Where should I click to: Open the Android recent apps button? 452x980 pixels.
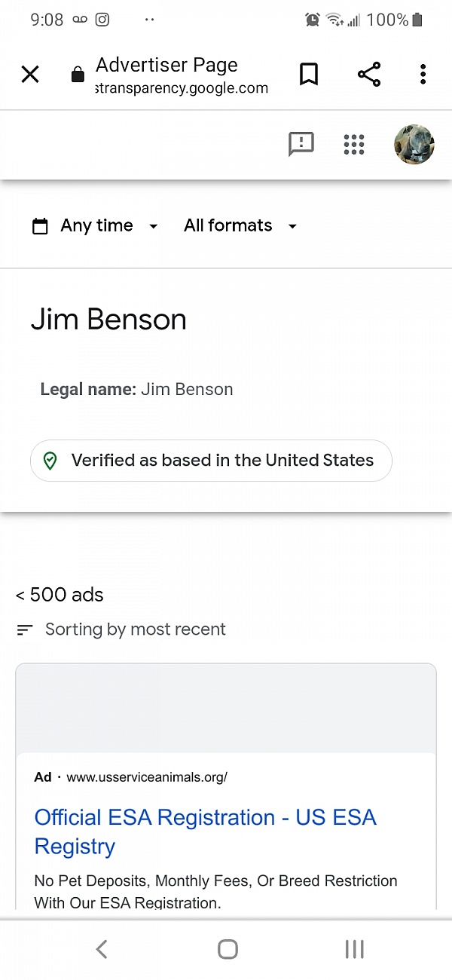coord(354,949)
